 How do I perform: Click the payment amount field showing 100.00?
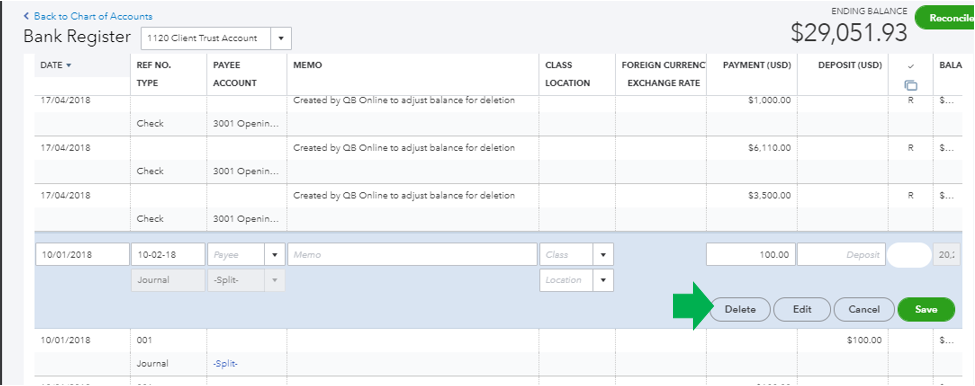pos(751,255)
